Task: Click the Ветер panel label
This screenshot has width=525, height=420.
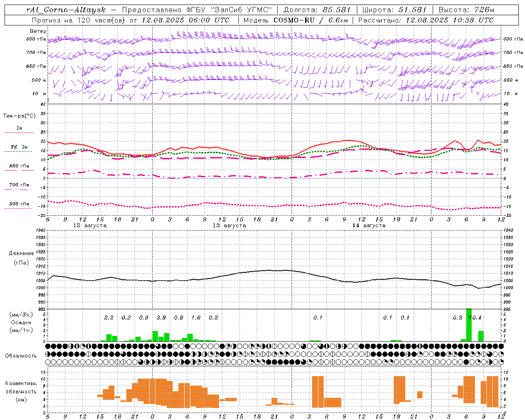Action: pos(38,31)
